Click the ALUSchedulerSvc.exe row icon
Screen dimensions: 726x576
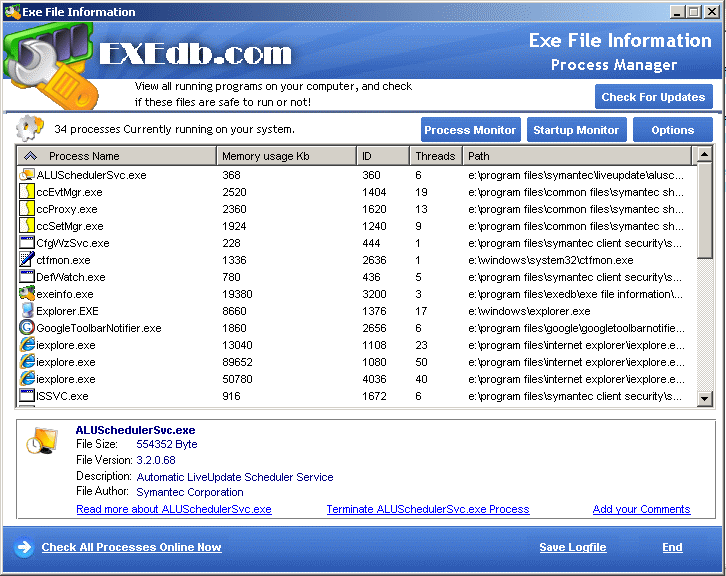tap(27, 175)
